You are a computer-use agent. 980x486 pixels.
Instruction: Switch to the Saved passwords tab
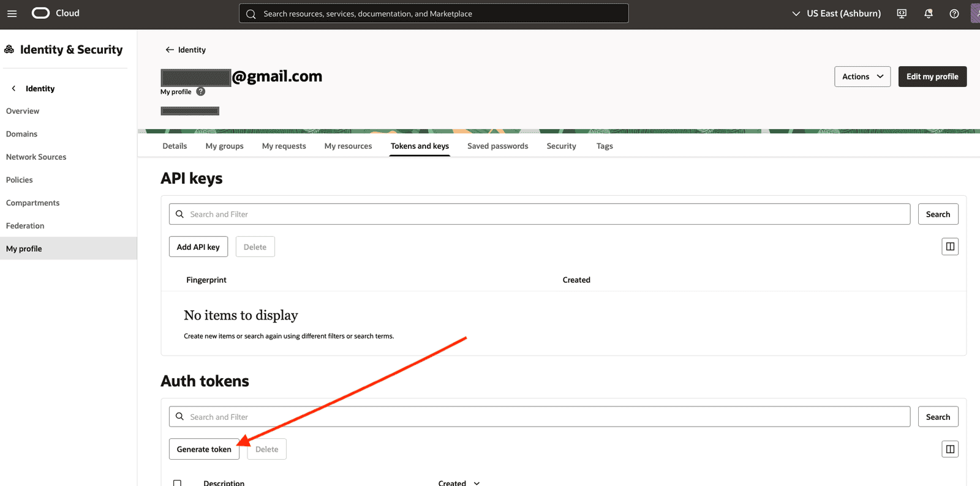coord(497,146)
